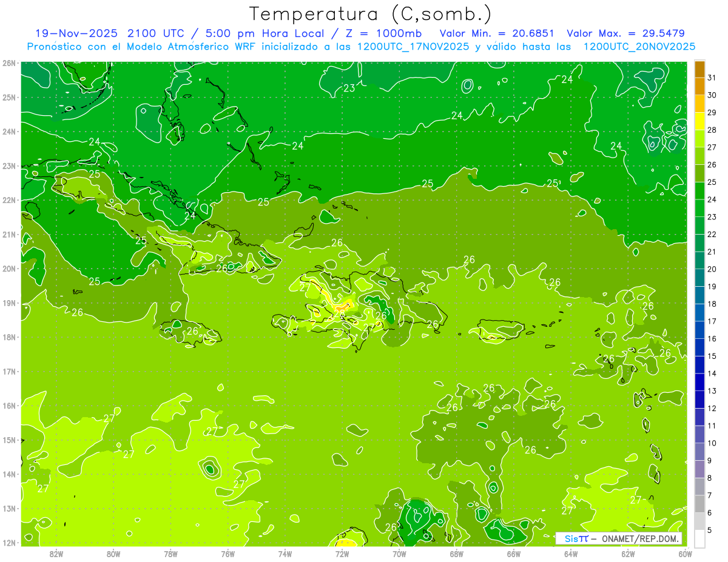
Task: Click the valid-until time '1200UTC_20NOV2025'
Action: 639,47
